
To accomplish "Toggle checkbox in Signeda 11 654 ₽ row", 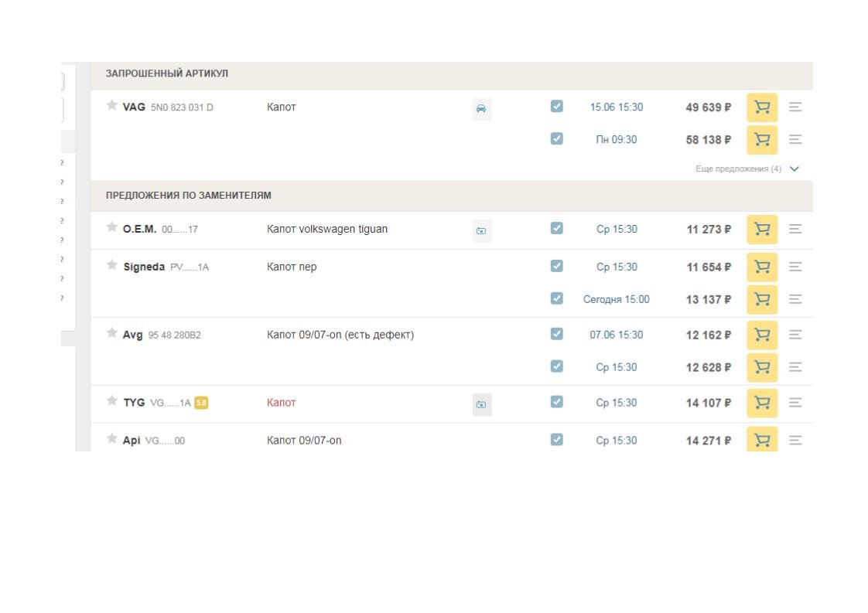I will tap(557, 266).
